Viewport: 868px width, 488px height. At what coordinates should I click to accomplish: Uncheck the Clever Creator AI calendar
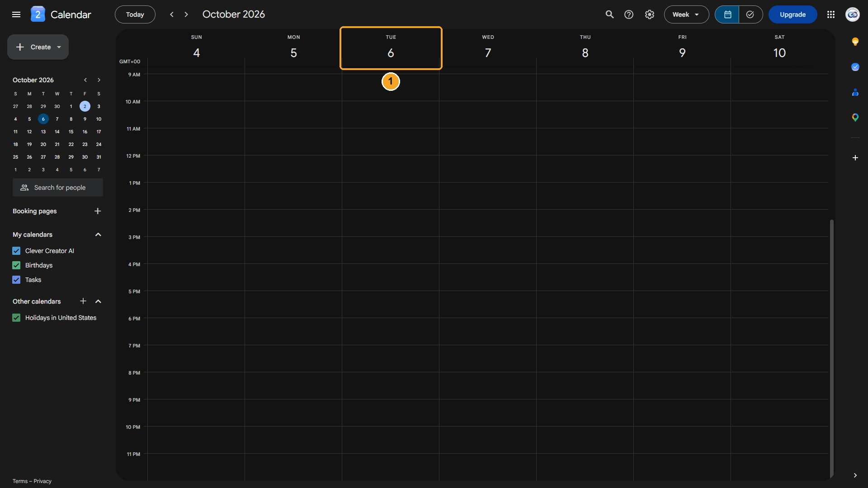pos(16,251)
